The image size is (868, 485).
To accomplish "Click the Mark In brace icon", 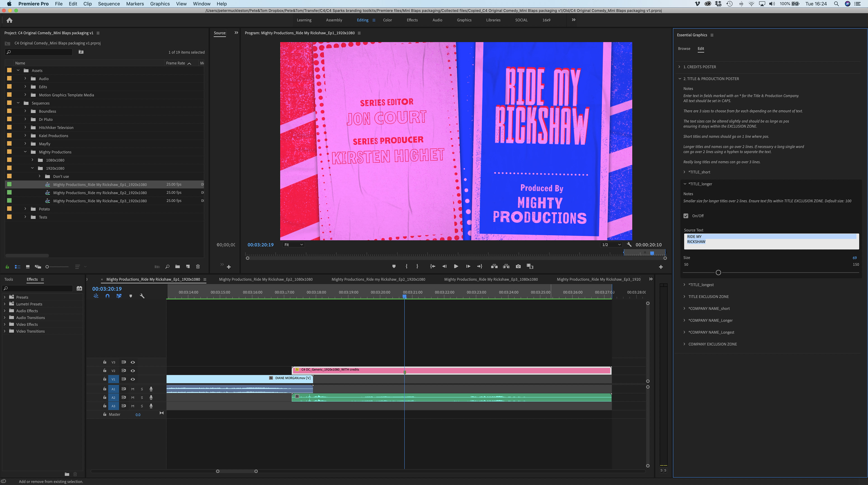I will click(406, 266).
